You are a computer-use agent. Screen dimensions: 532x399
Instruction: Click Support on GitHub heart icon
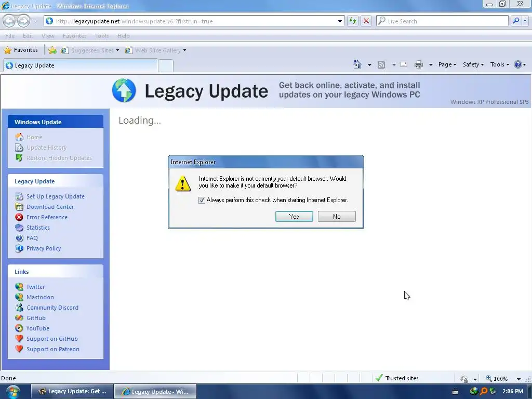(19, 339)
